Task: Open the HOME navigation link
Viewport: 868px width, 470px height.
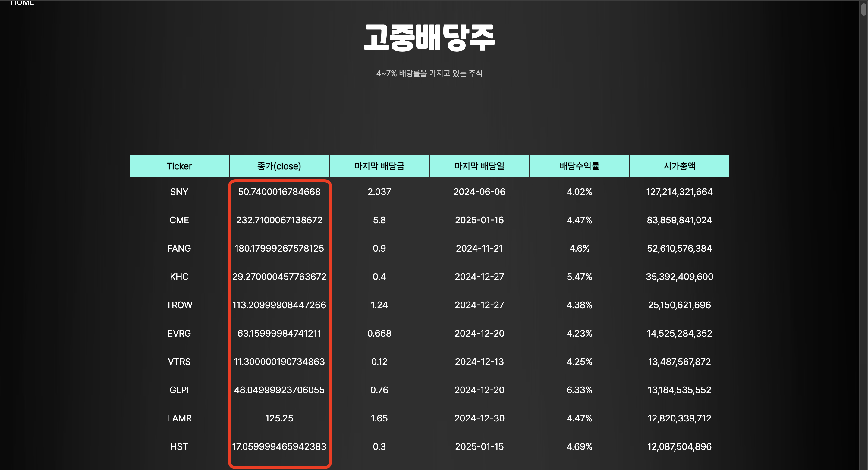Action: (22, 3)
